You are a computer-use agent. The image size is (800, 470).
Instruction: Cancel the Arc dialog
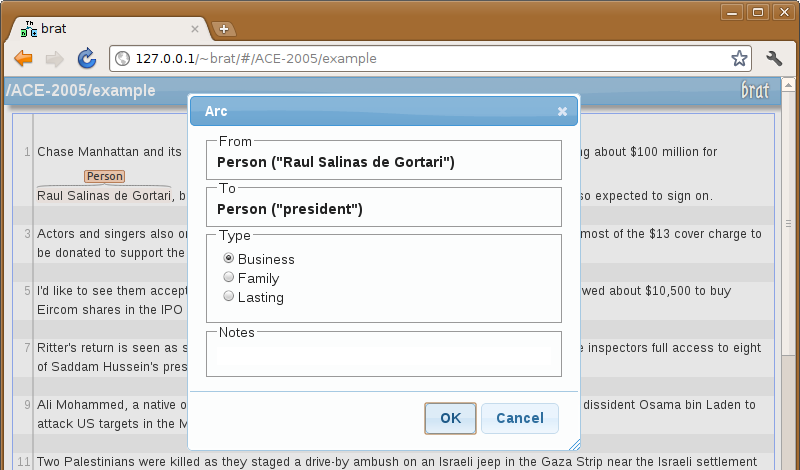point(519,418)
